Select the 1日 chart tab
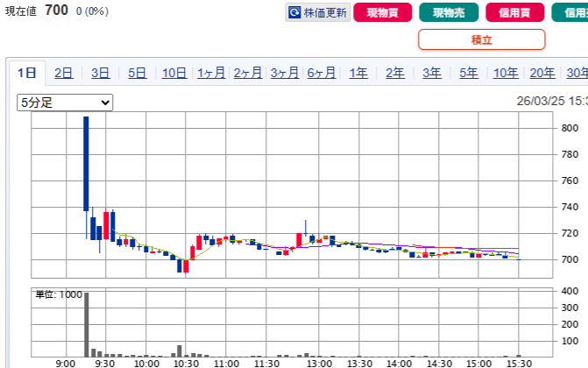 26,74
